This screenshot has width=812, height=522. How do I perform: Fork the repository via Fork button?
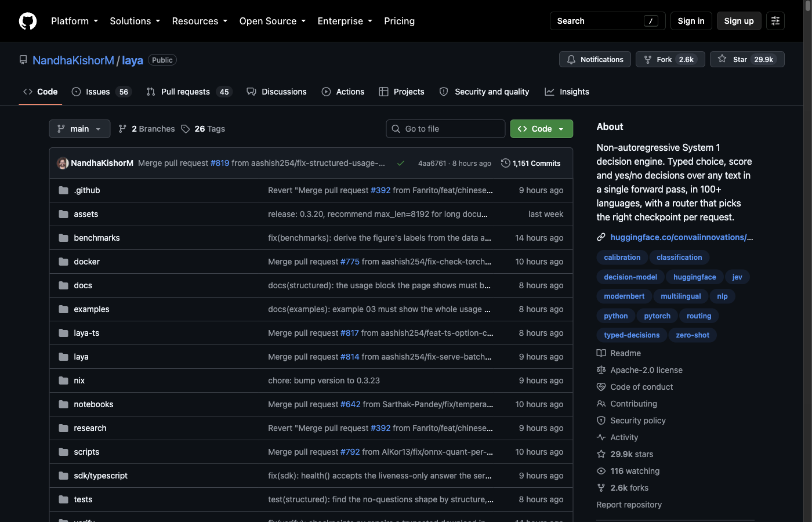(x=670, y=59)
